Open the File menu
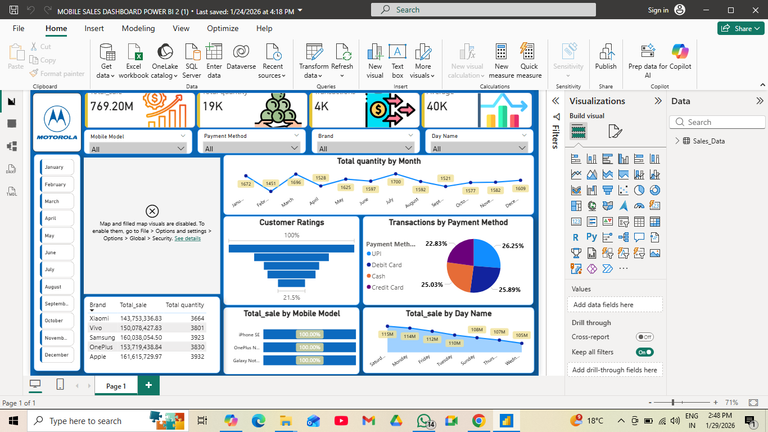The height and width of the screenshot is (432, 768). click(18, 28)
